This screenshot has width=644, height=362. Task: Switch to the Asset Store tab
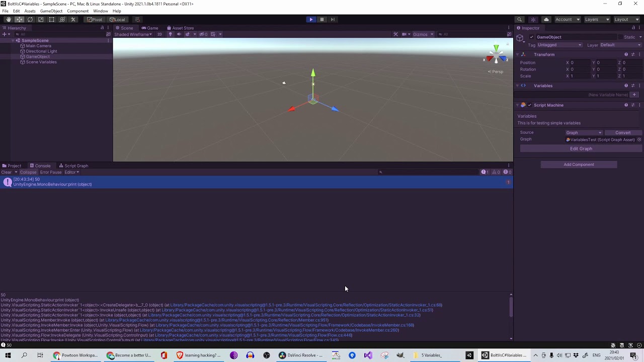coord(180,28)
